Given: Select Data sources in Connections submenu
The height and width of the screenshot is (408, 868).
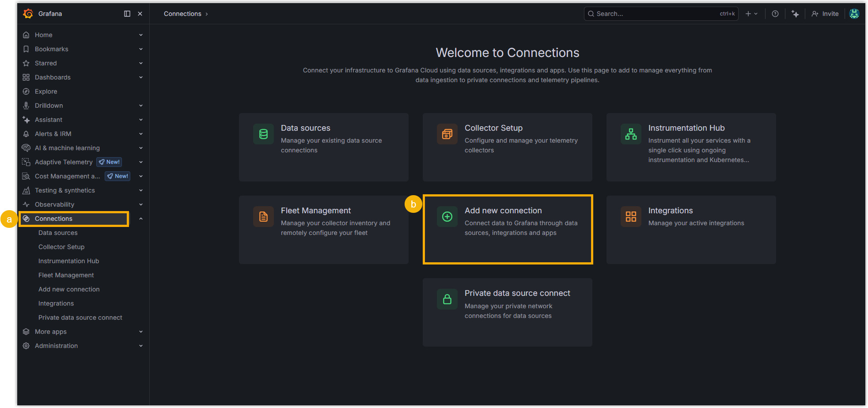Looking at the screenshot, I should coord(58,233).
